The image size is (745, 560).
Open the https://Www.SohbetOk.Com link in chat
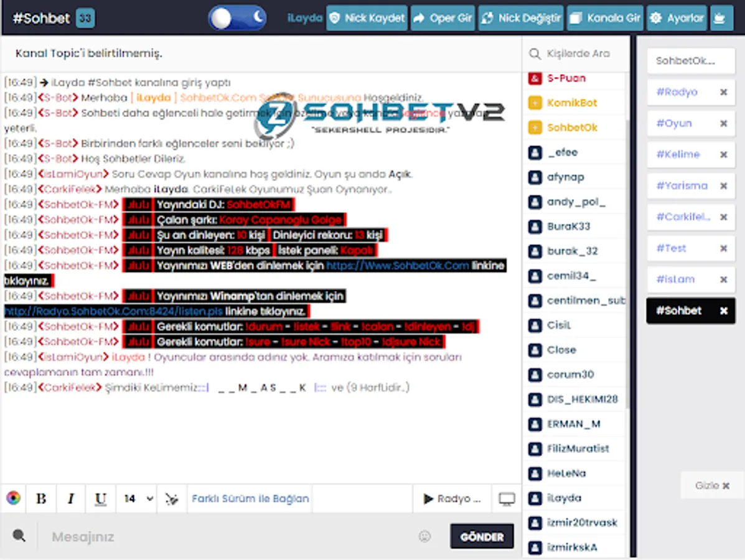(x=398, y=266)
